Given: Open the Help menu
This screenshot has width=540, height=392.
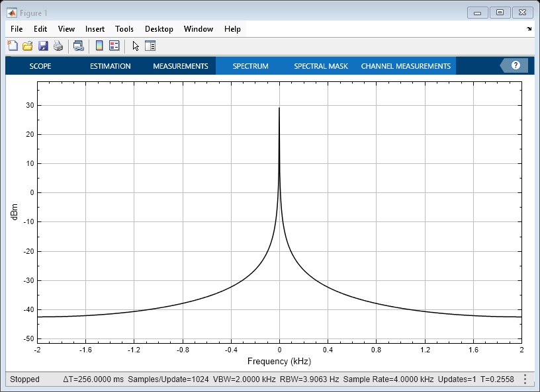Looking at the screenshot, I should pyautogui.click(x=232, y=29).
